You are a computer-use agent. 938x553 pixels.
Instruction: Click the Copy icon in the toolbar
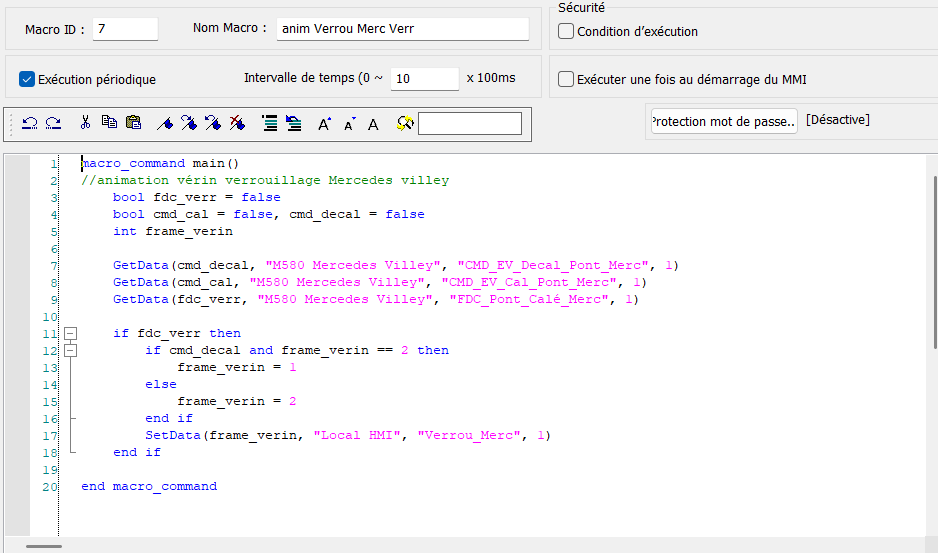tap(109, 123)
